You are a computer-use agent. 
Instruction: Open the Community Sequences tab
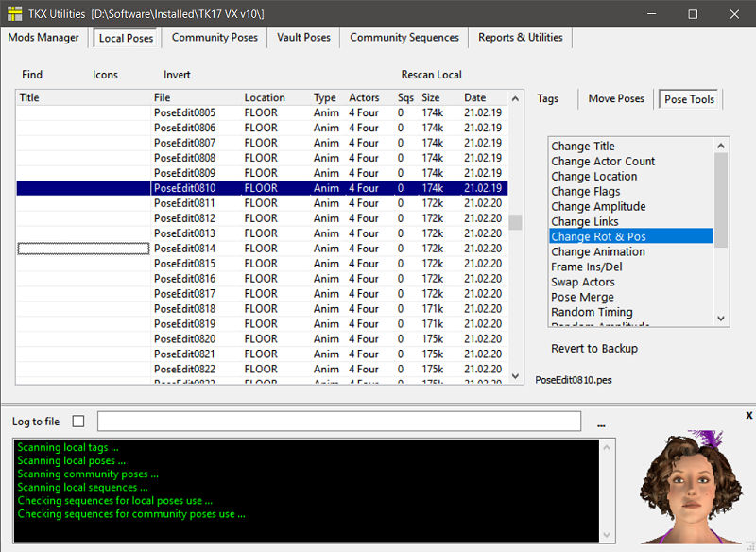coord(404,38)
